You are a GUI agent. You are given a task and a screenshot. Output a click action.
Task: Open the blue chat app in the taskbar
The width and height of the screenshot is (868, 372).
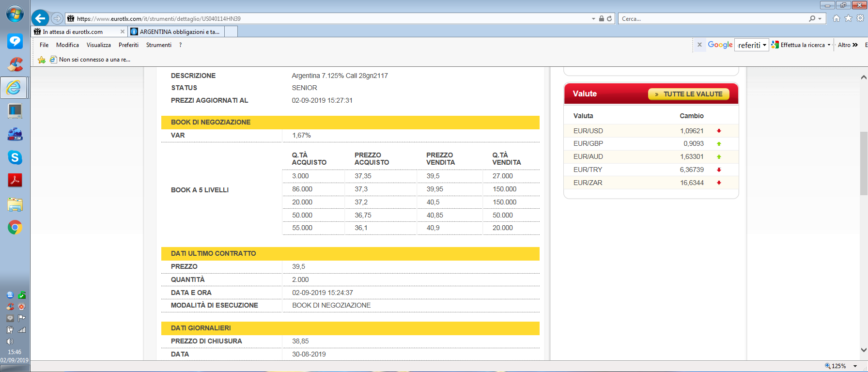coord(15,41)
